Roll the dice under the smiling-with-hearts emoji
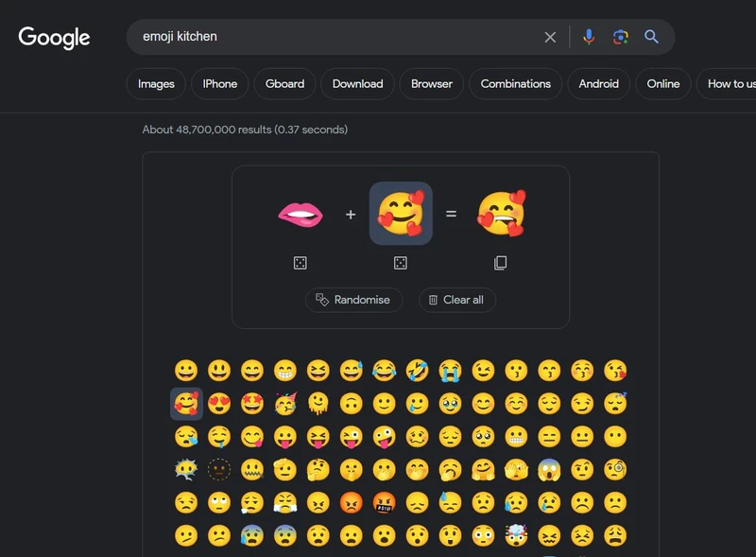 (x=401, y=263)
